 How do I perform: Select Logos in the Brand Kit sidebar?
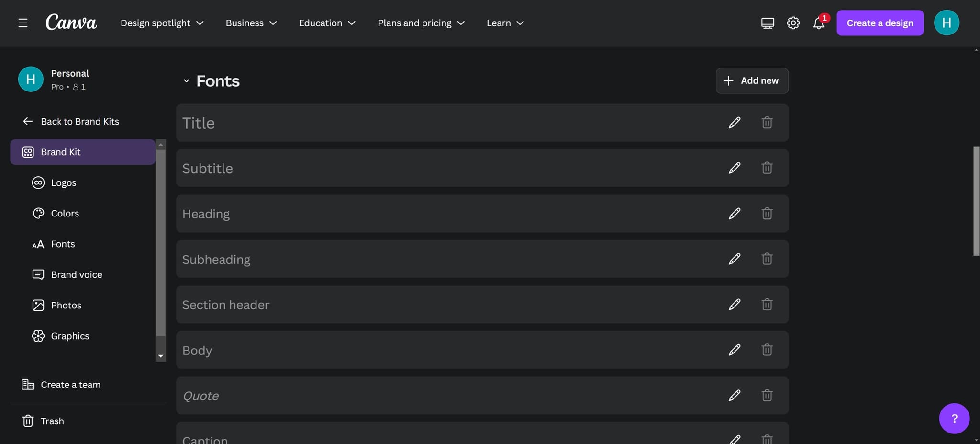pyautogui.click(x=63, y=182)
